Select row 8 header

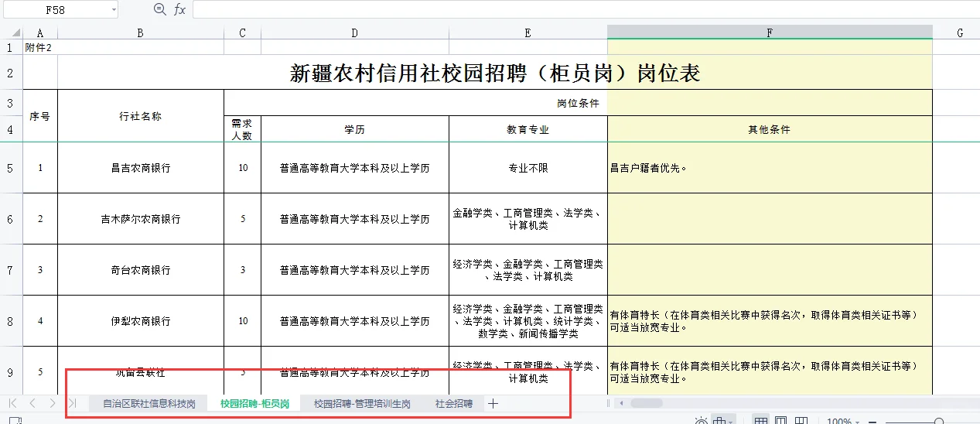click(x=11, y=321)
